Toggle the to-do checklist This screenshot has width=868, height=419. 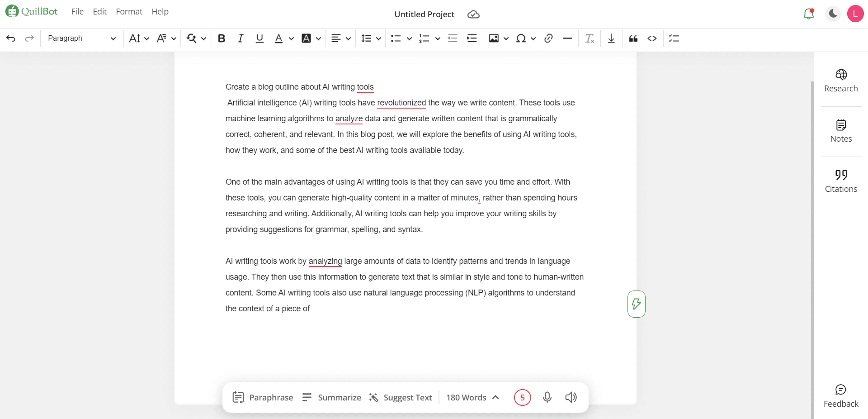674,38
